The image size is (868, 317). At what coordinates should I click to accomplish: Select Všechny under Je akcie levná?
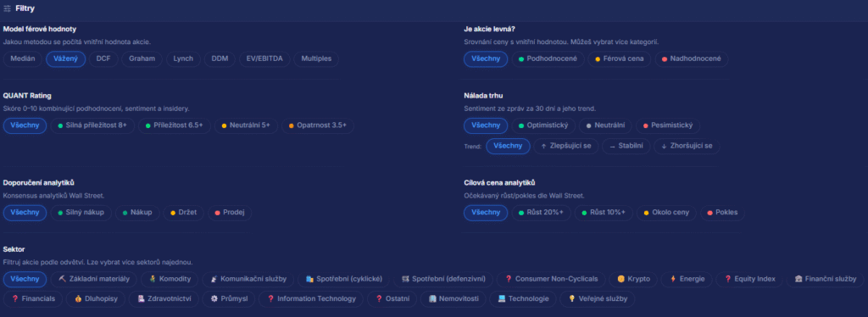click(486, 58)
